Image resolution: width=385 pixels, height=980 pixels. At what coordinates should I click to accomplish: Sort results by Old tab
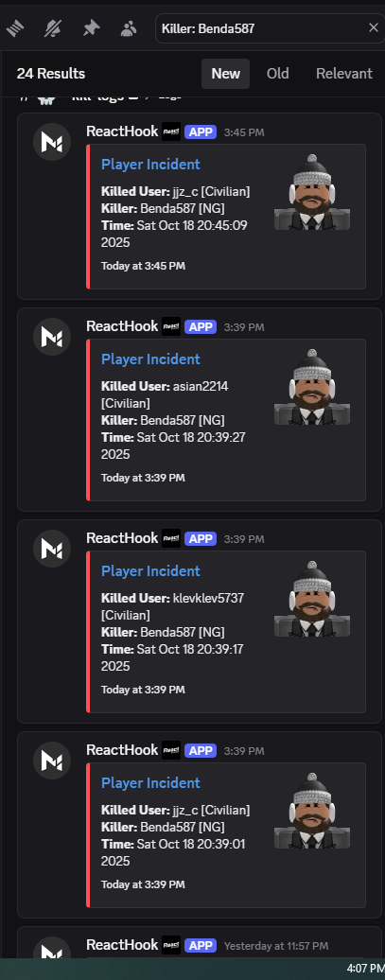tap(277, 74)
